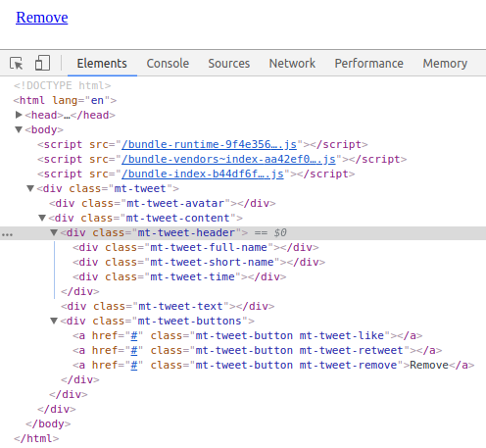This screenshot has height=448, width=486.
Task: Go to the Network tab
Action: pos(292,63)
